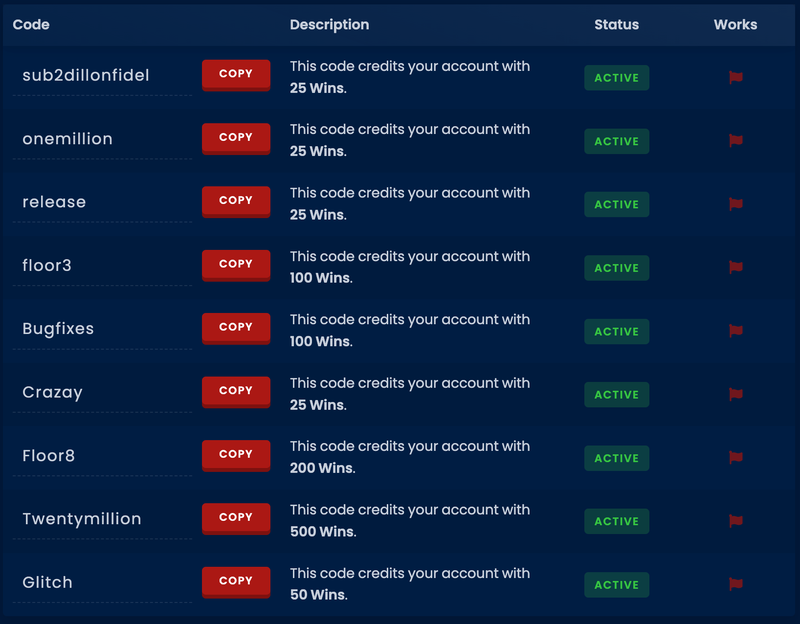Click COPY beside Bugfixes
This screenshot has width=800, height=624.
tap(236, 328)
